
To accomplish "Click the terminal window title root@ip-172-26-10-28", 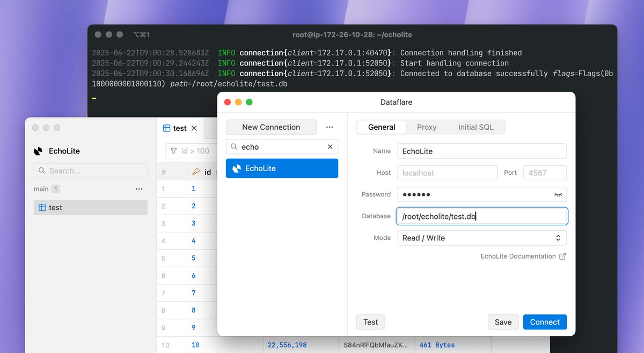I will (352, 34).
